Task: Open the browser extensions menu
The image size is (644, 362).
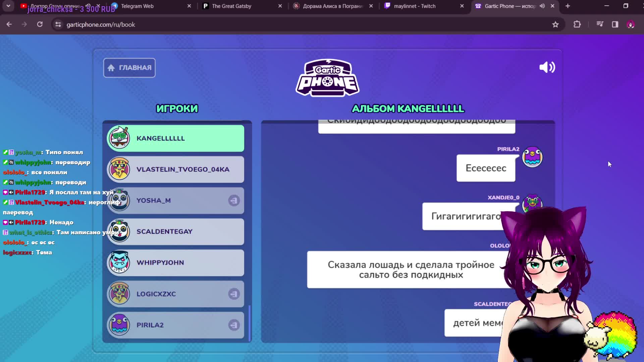Action: tap(577, 24)
